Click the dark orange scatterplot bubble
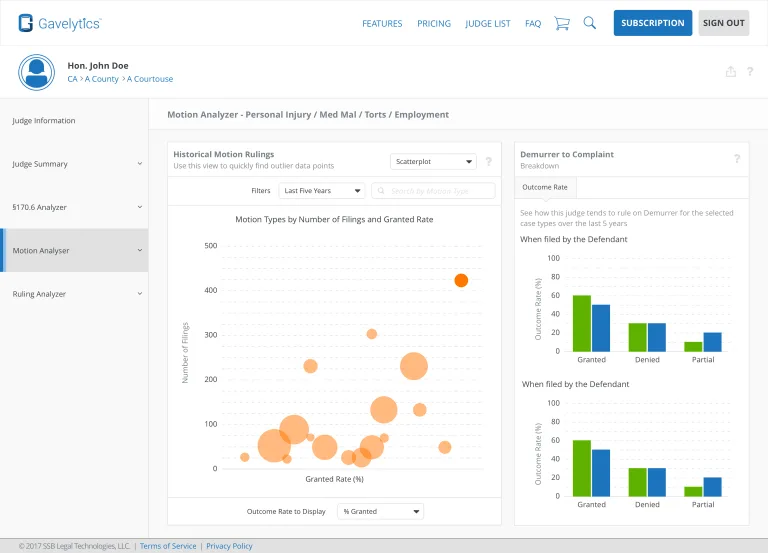The image size is (768, 553). (461, 281)
